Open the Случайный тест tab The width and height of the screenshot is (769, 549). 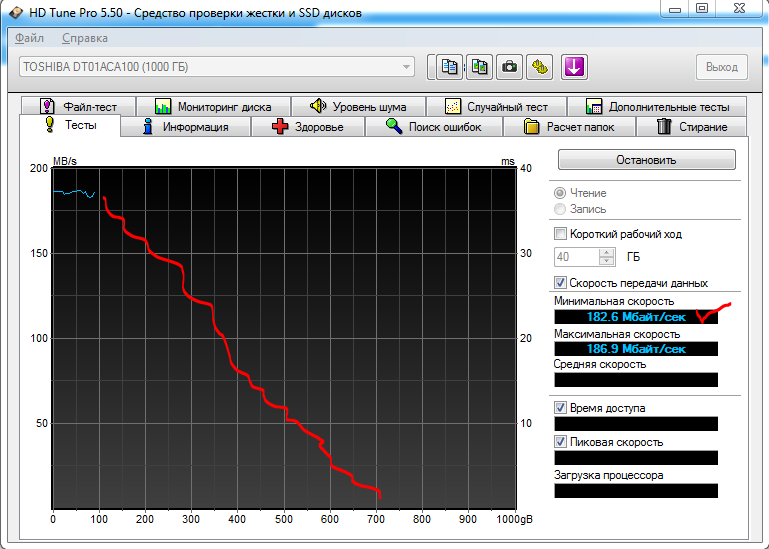coord(496,106)
